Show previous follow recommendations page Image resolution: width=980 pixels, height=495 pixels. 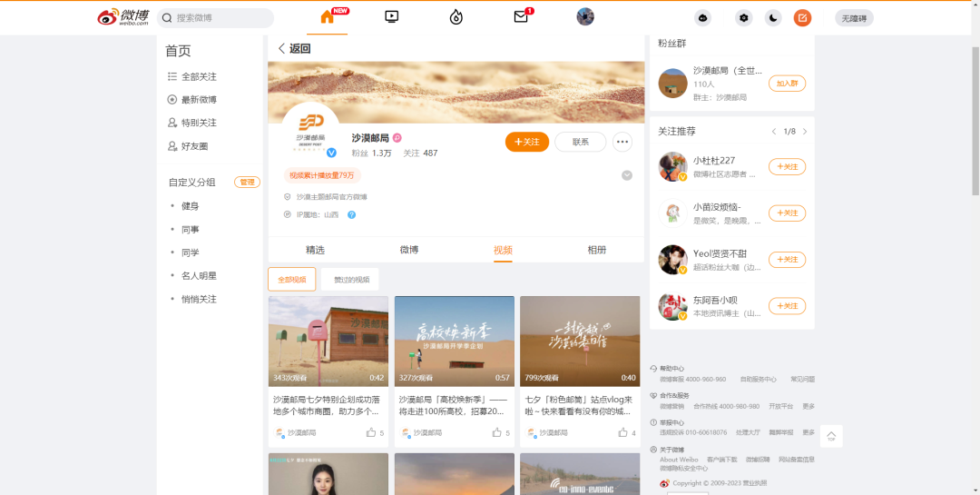(774, 132)
